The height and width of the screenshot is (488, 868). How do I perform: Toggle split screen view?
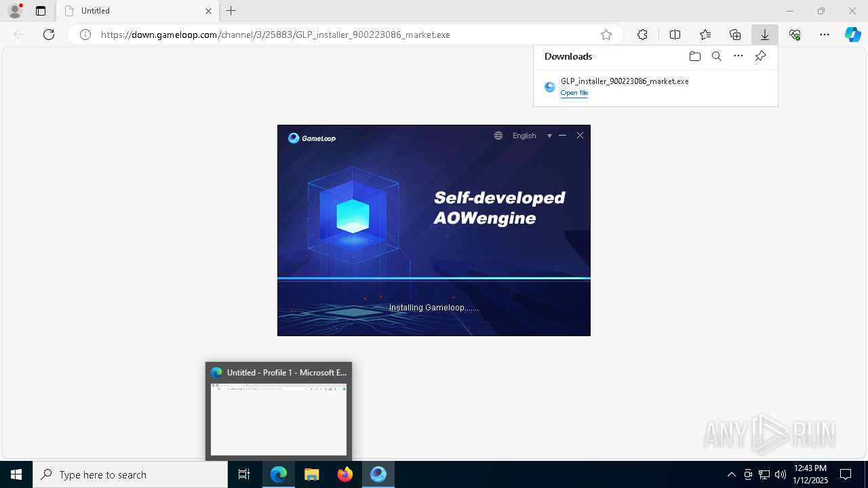click(675, 35)
